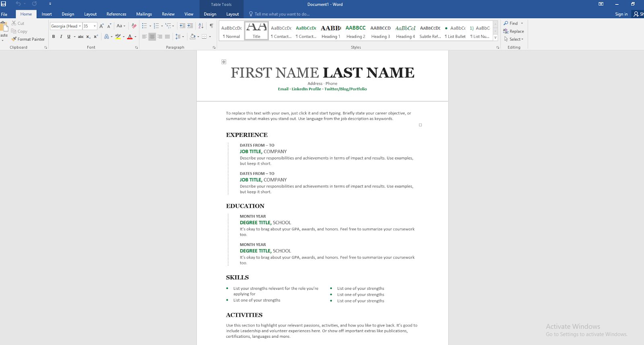Toggle Underline formatting

coord(69,37)
